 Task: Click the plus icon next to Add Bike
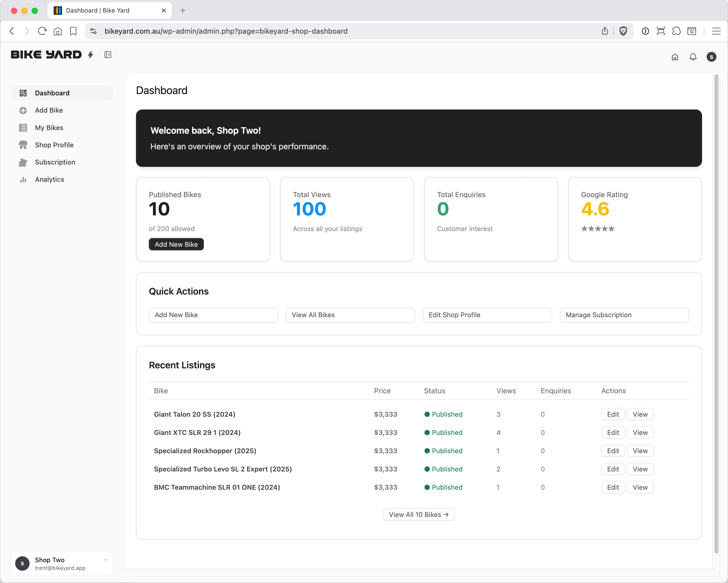pos(23,110)
